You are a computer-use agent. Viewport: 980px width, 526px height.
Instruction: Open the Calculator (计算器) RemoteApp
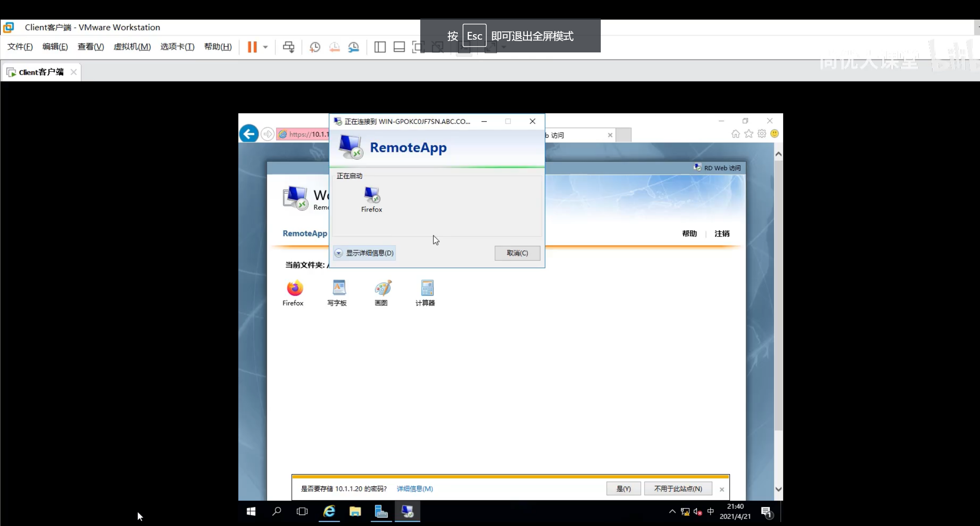click(426, 289)
